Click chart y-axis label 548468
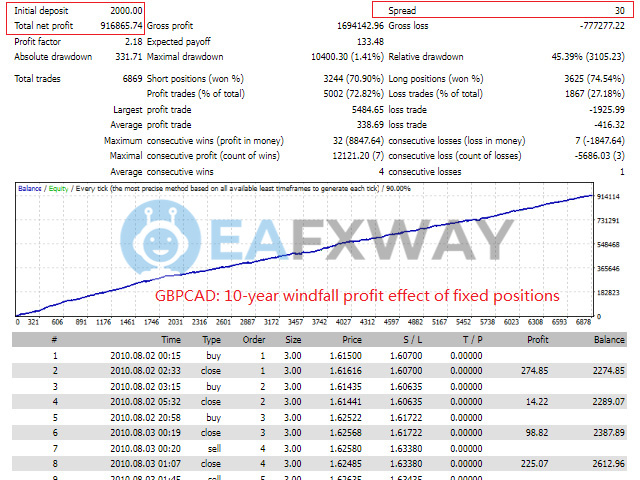The width and height of the screenshot is (640, 480). tap(608, 244)
